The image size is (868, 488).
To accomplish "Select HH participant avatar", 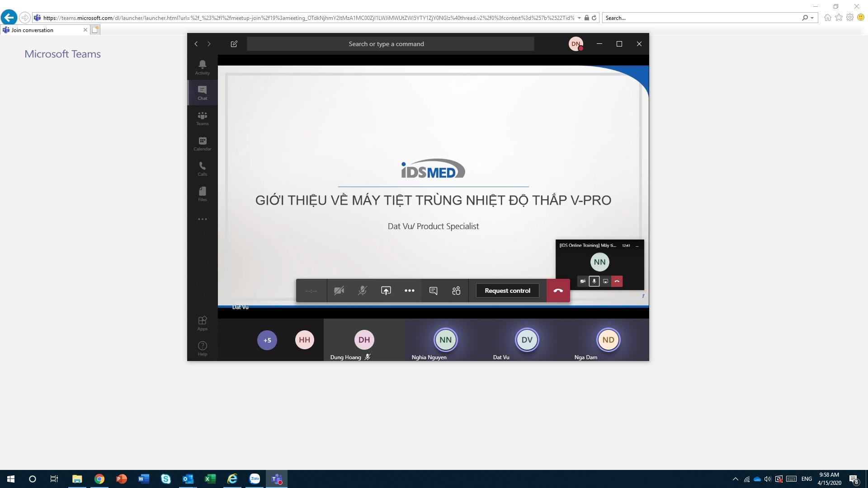I will tap(304, 340).
